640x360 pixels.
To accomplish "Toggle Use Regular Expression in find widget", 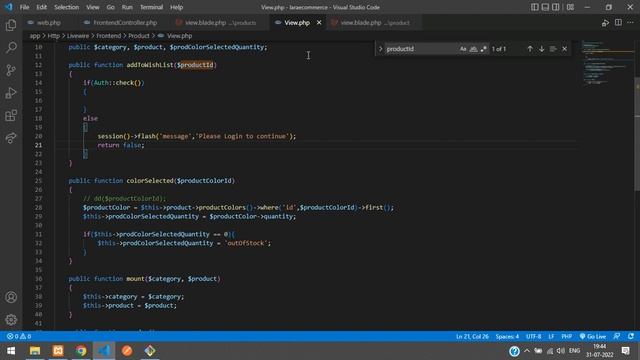I will point(484,49).
